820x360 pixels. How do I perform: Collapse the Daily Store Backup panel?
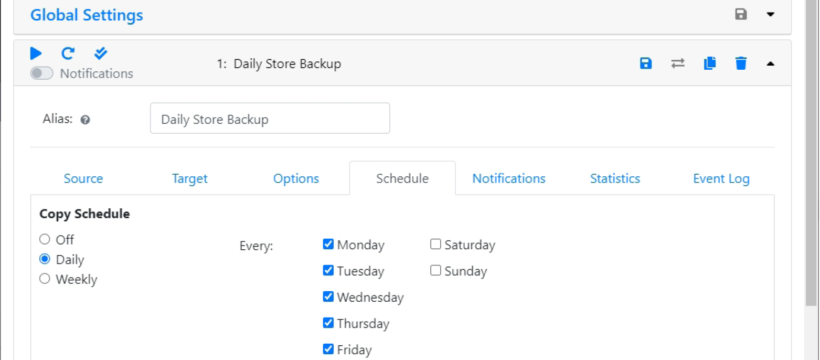770,64
